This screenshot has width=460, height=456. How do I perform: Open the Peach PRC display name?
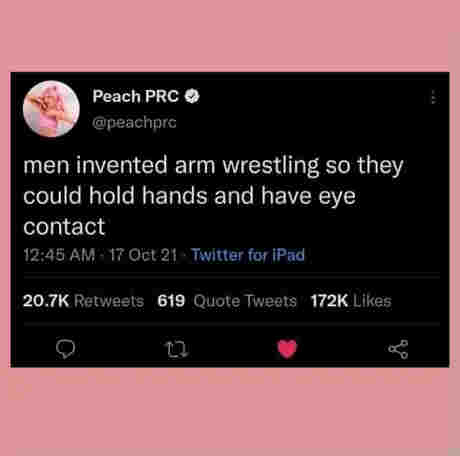[136, 96]
